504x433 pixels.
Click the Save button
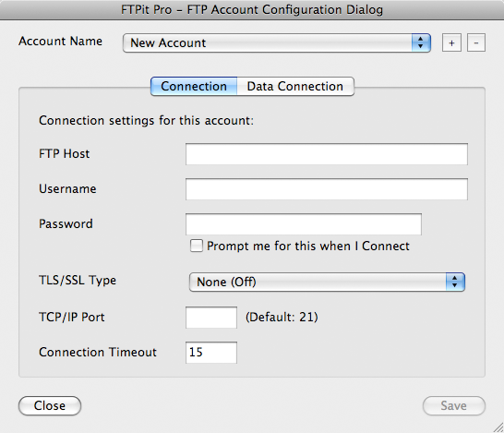(453, 405)
